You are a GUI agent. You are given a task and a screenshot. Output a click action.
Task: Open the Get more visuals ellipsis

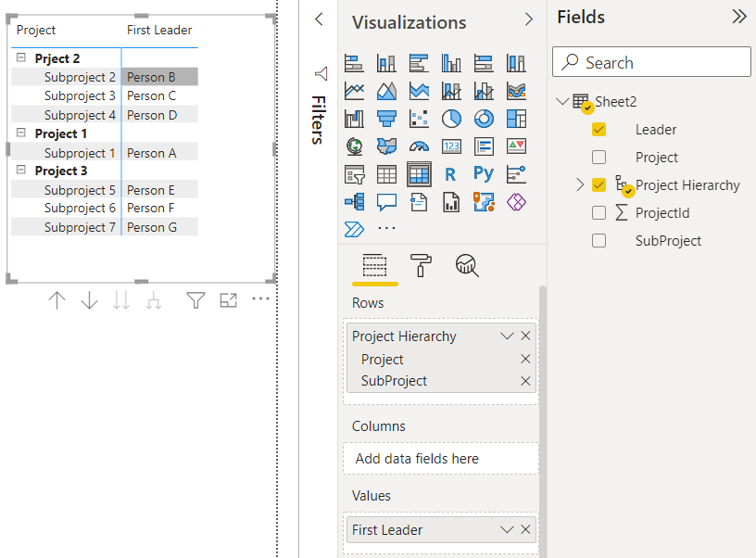tap(386, 228)
